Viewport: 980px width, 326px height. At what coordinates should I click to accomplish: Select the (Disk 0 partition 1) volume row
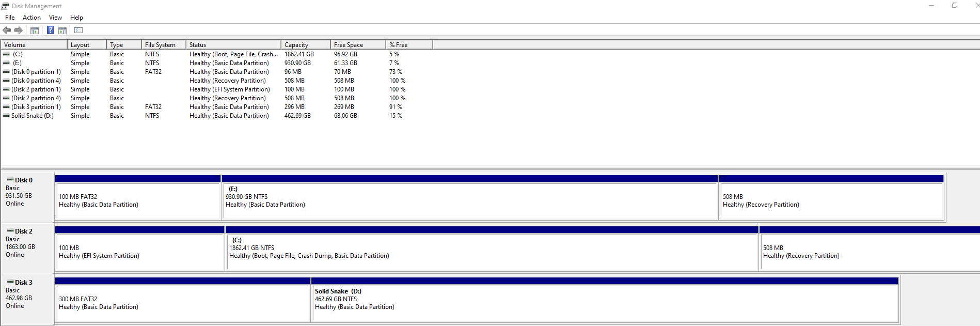(x=217, y=72)
